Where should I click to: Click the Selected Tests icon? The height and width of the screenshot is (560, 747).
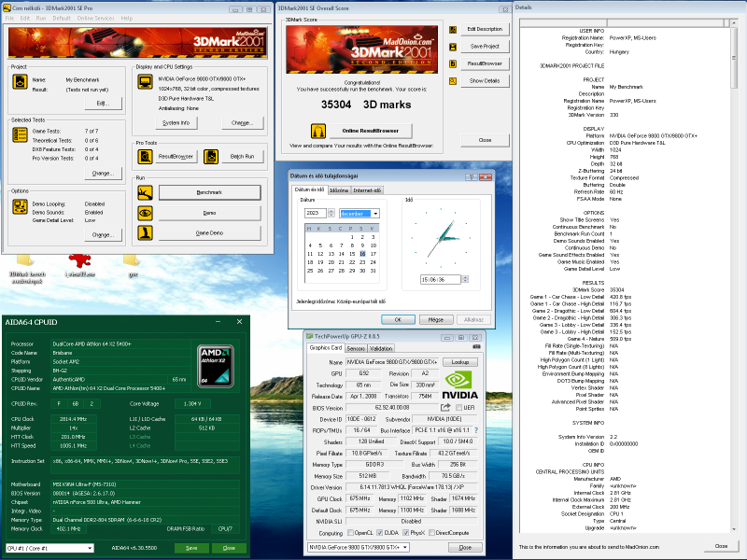tap(20, 134)
